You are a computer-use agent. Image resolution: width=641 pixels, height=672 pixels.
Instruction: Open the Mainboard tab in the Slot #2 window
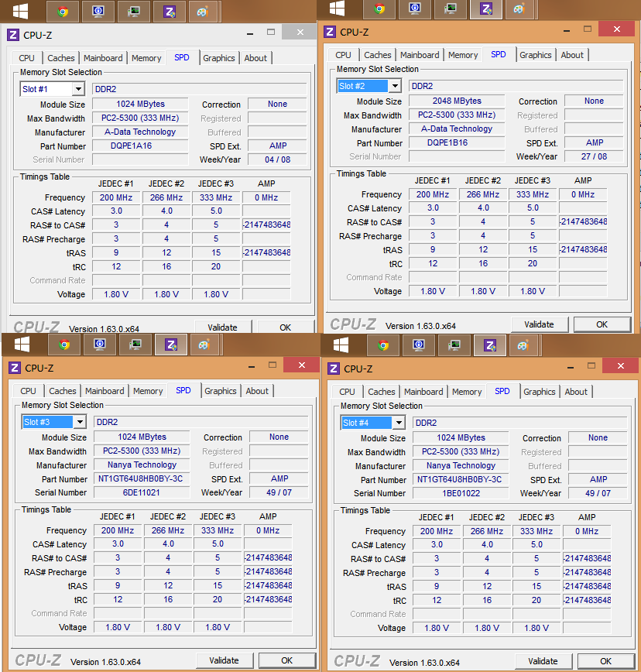point(420,55)
